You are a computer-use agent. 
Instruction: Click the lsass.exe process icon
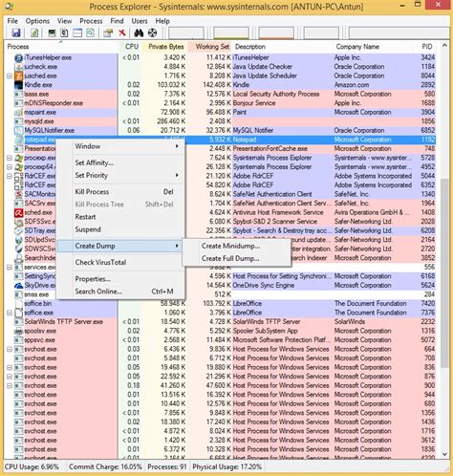coord(19,95)
